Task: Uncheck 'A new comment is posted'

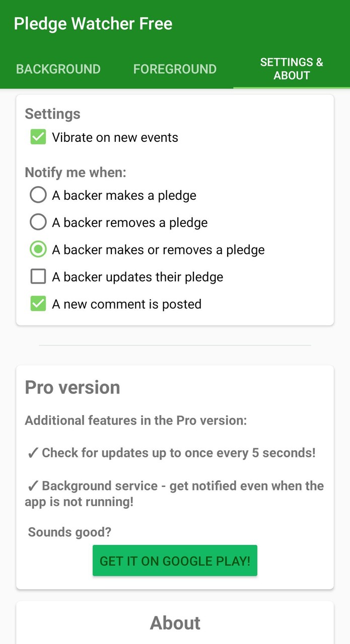Action: pos(38,304)
